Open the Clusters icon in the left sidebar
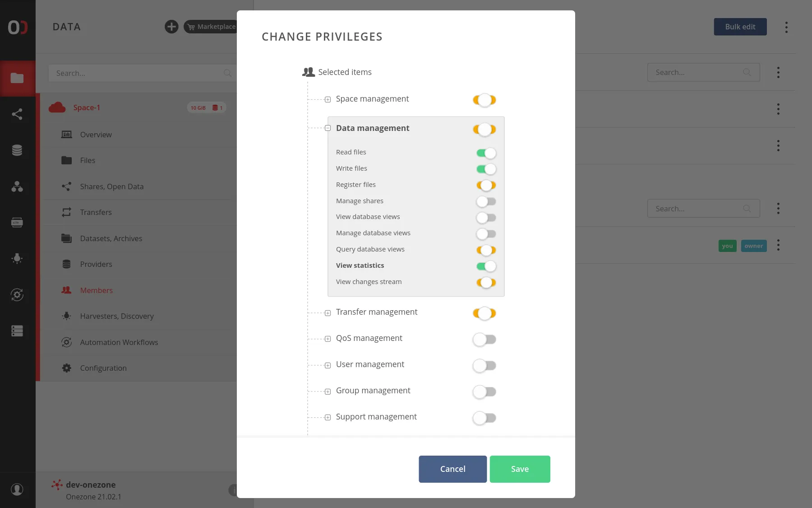Screen dimensions: 812x508 17,331
